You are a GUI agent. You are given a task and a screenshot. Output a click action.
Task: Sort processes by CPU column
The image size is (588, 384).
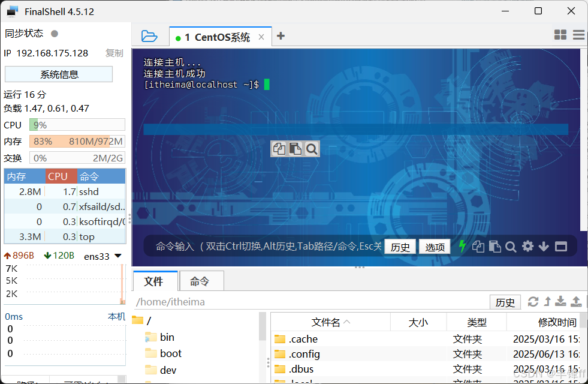62,176
